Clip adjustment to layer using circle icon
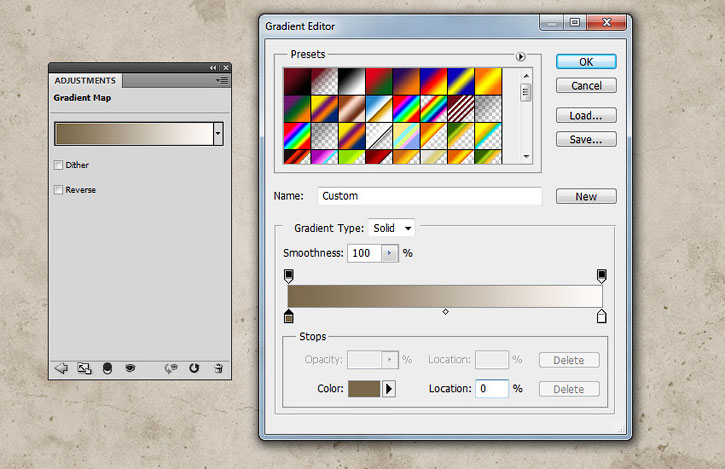Viewport: 725px width, 469px height. 107,368
